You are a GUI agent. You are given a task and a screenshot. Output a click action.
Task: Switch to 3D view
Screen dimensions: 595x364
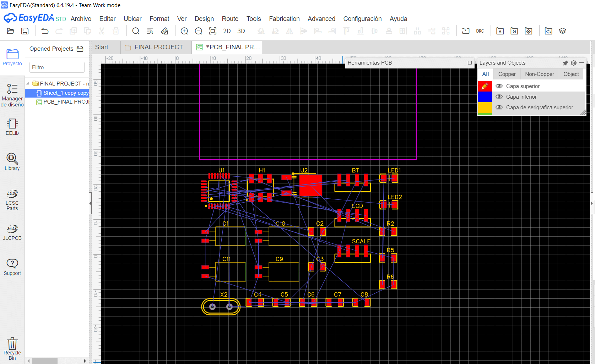coord(241,31)
